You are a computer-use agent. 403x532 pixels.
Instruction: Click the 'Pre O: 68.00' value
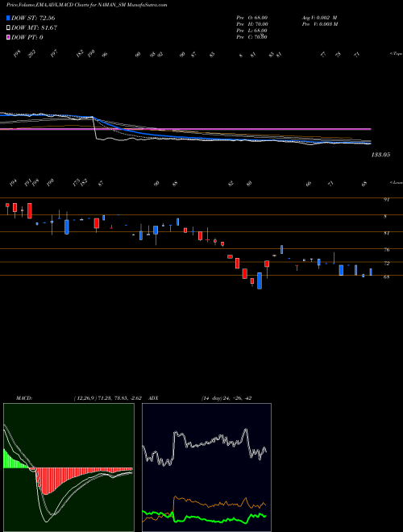point(252,17)
